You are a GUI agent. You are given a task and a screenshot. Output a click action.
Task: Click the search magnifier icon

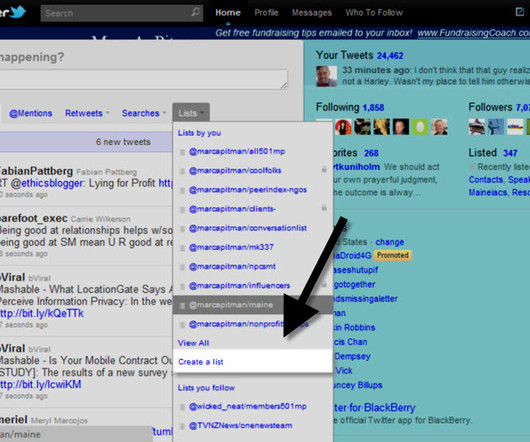[x=195, y=13]
